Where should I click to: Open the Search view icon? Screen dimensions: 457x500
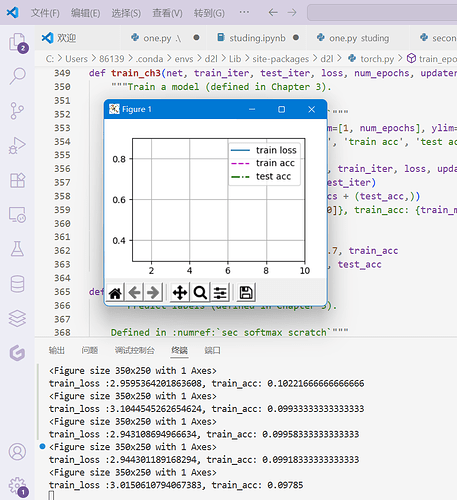17,76
